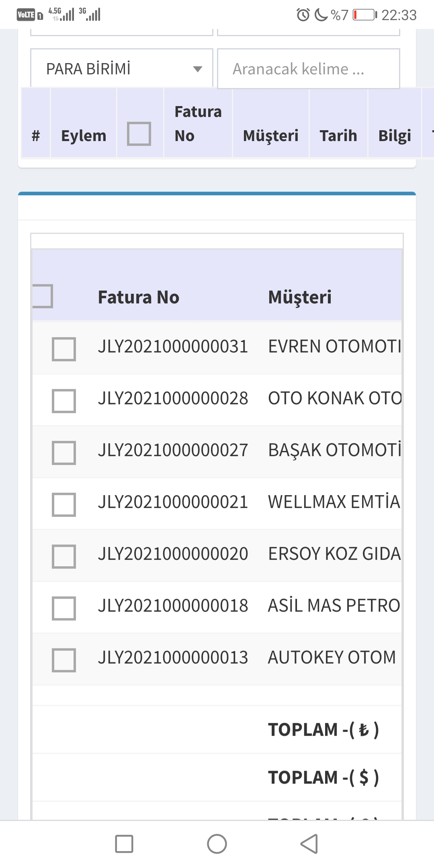Tap the VoLTE status bar icon

pos(26,15)
